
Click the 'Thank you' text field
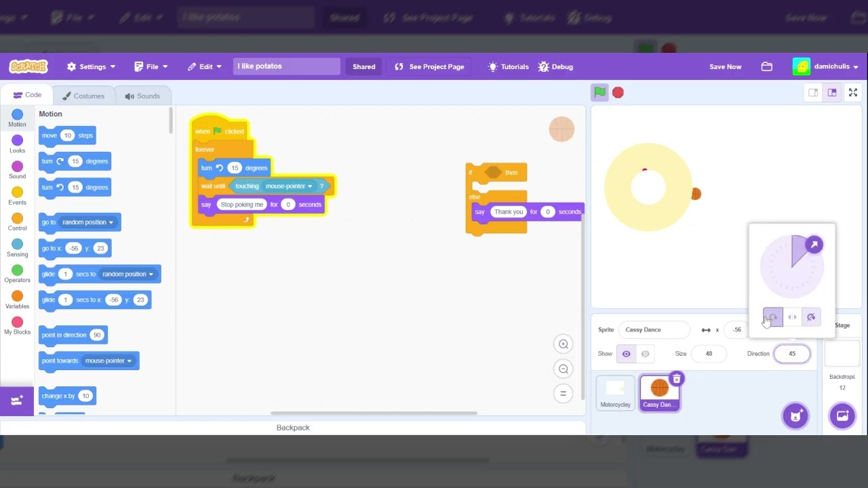(509, 211)
